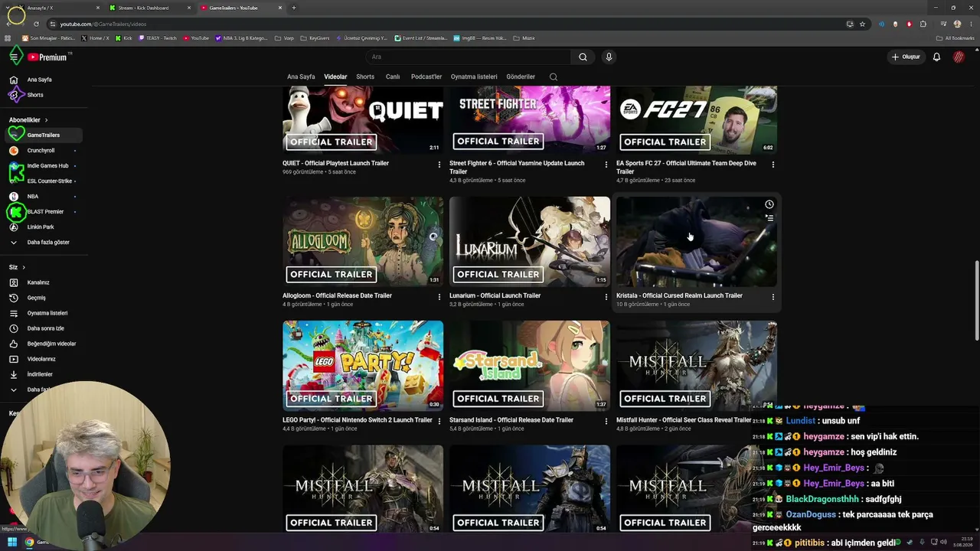Open the Lunarium video thumbnail

tap(530, 242)
